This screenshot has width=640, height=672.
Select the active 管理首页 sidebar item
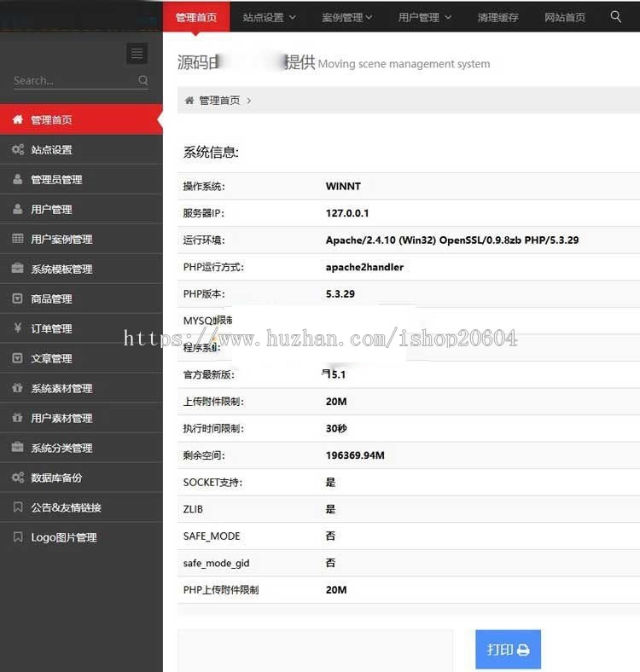81,119
